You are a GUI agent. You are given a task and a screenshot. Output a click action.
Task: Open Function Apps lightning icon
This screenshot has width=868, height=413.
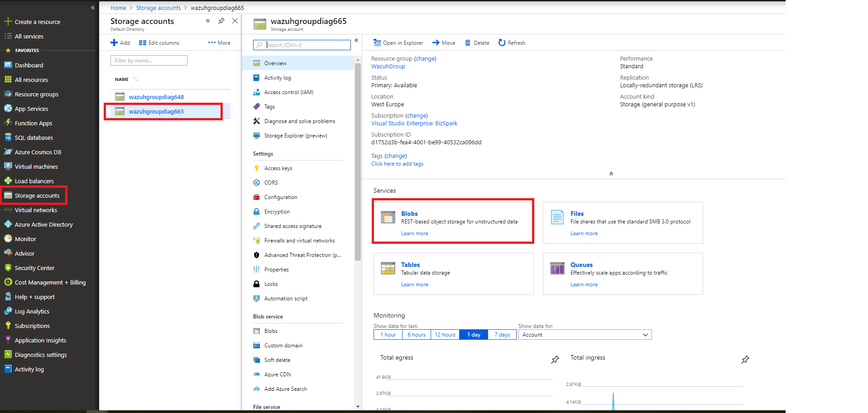[x=8, y=123]
